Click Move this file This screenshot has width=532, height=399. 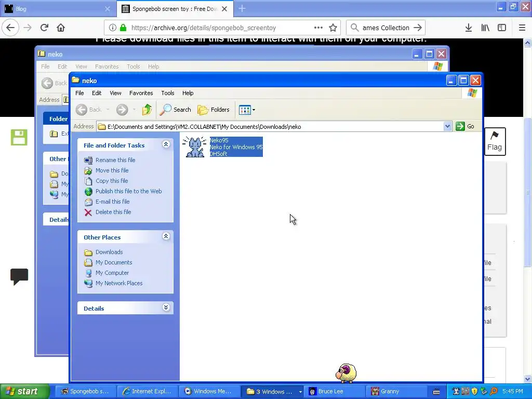click(x=112, y=170)
